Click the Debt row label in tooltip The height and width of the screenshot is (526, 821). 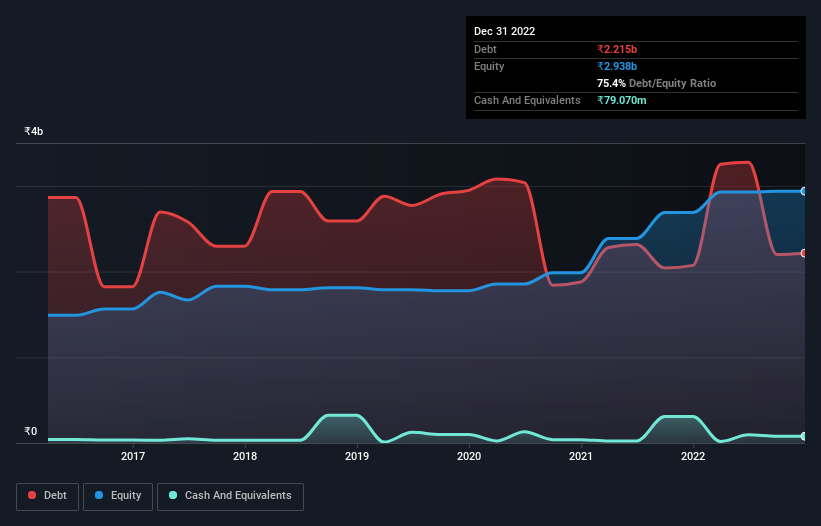[485, 49]
